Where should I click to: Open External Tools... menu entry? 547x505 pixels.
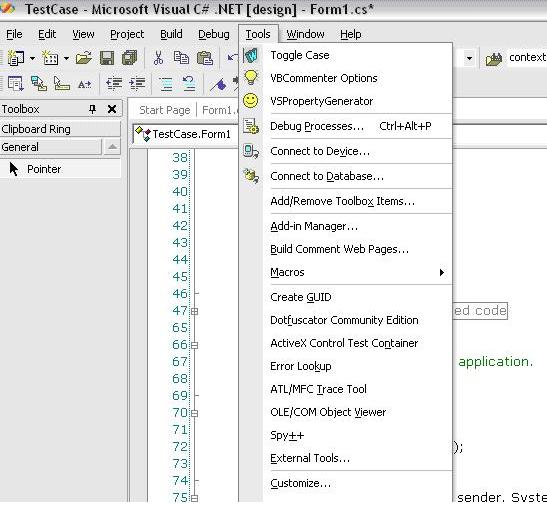point(345,458)
